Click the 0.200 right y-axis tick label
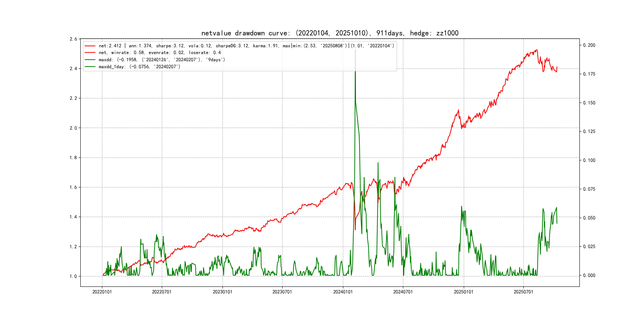The width and height of the screenshot is (644, 322). 589,45
